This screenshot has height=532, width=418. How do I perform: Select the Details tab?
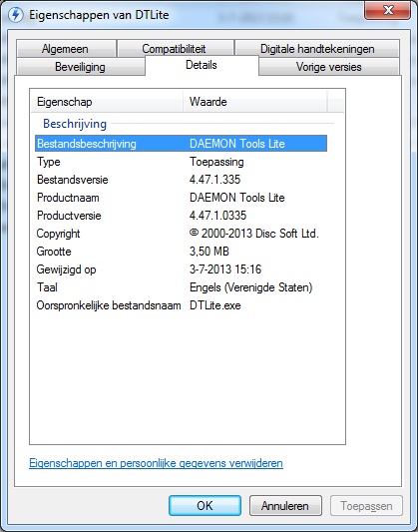pos(202,65)
